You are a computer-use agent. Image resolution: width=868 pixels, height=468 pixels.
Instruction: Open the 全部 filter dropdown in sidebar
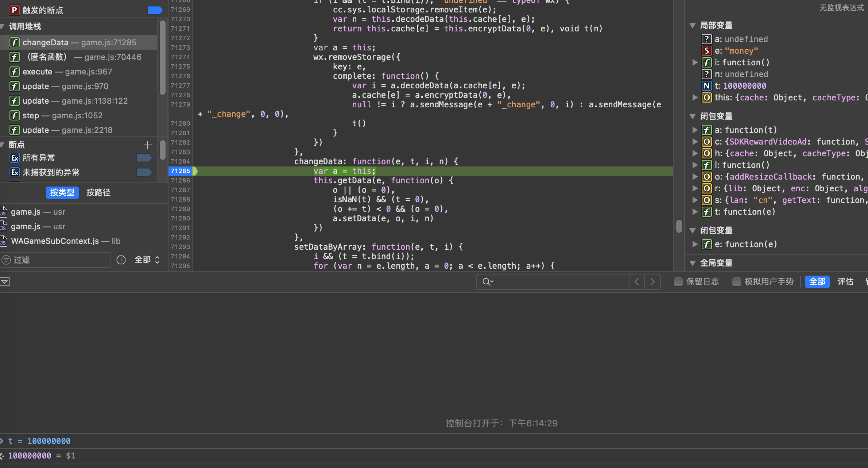pos(147,260)
